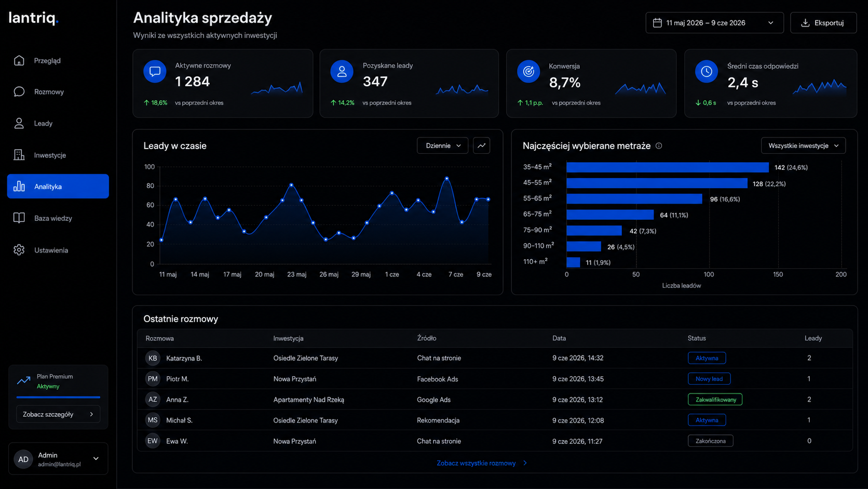Click the KB avatar for Katarzyna B.
Viewport: 868px width, 489px height.
coord(153,358)
